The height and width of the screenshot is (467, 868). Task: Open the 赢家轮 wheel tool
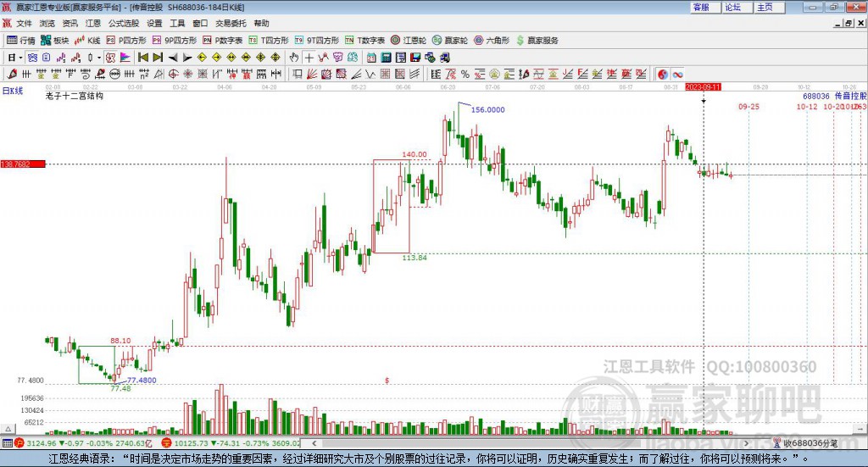450,41
